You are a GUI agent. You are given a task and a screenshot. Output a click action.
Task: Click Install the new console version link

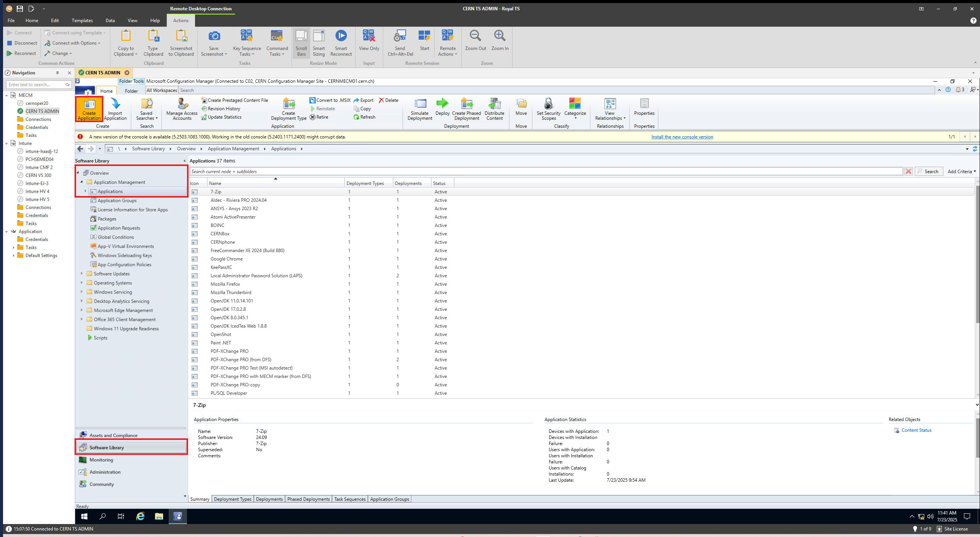[682, 137]
